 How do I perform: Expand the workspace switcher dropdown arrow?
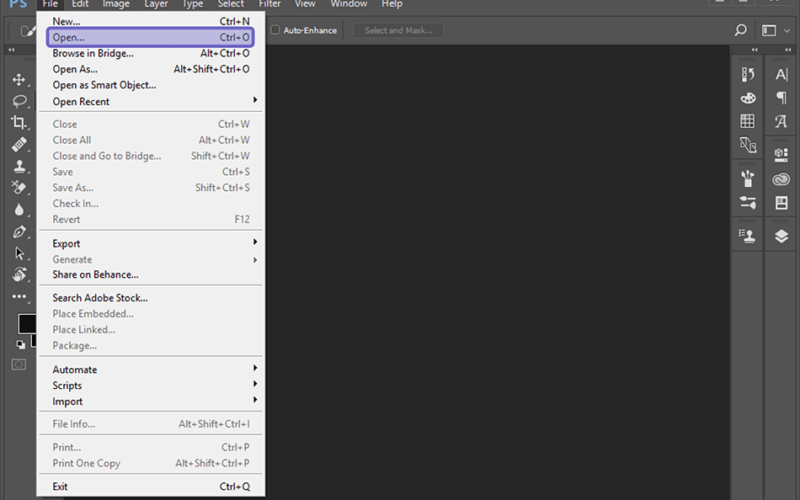tap(787, 31)
